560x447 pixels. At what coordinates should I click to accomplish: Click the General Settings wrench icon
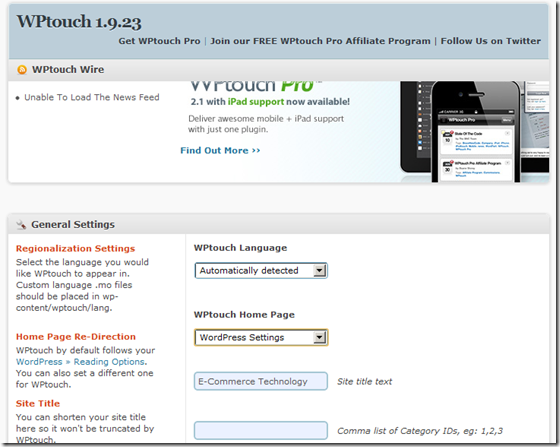pyautogui.click(x=21, y=225)
